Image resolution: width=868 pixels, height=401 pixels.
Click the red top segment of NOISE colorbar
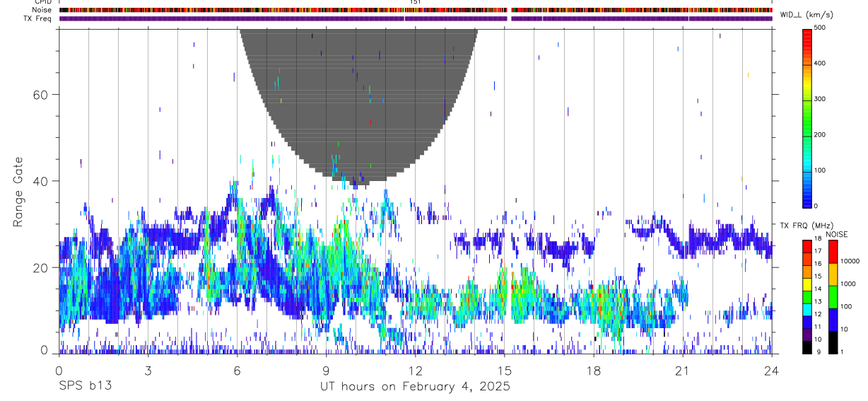[x=832, y=251]
